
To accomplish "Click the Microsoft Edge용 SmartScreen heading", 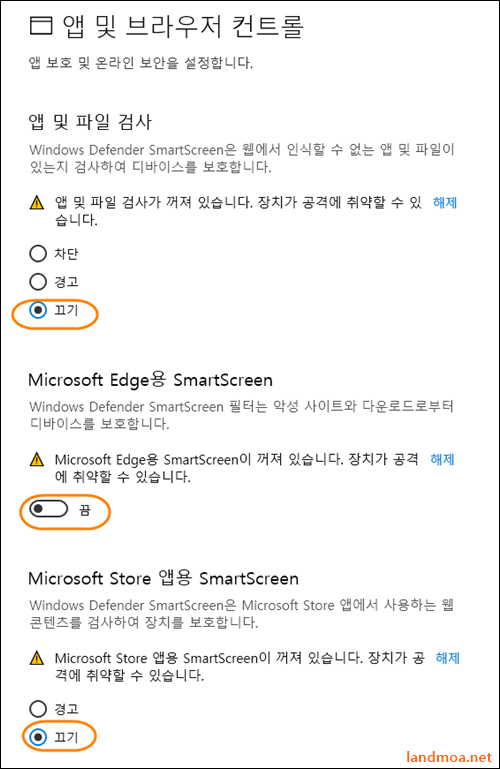I will [150, 380].
